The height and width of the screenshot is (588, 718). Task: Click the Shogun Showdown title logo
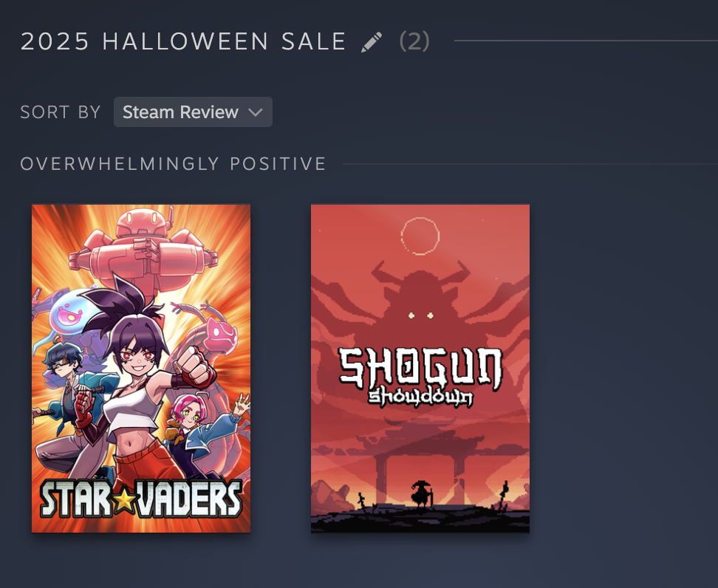pos(420,377)
